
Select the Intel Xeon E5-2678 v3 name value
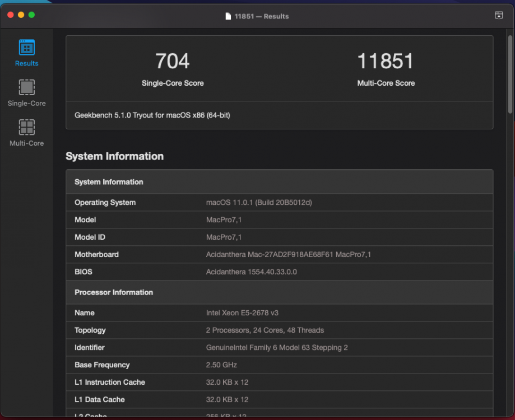[242, 312]
